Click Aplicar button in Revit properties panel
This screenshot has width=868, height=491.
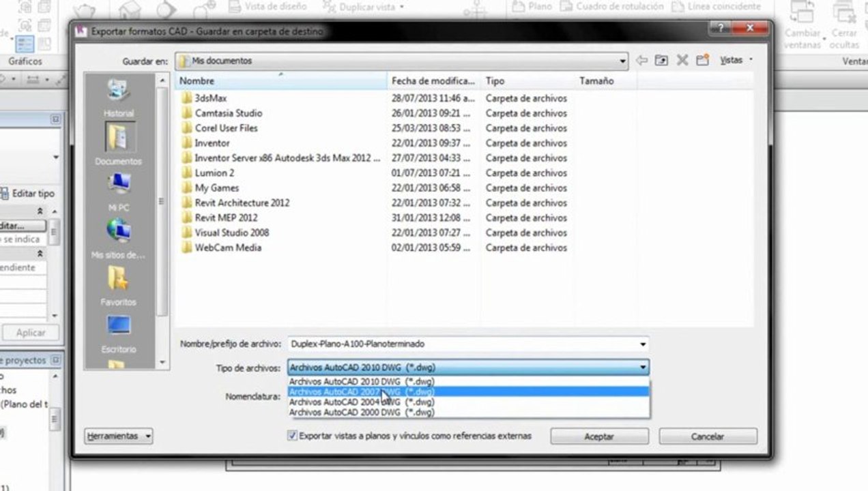pos(30,333)
